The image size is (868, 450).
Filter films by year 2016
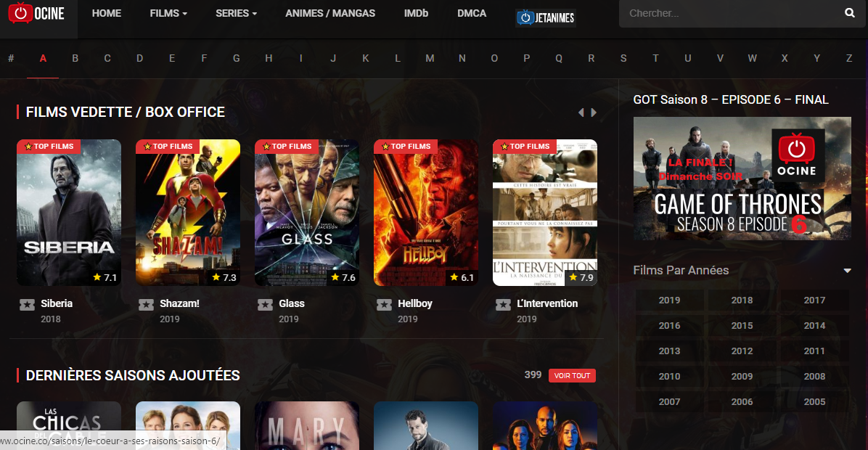(669, 325)
